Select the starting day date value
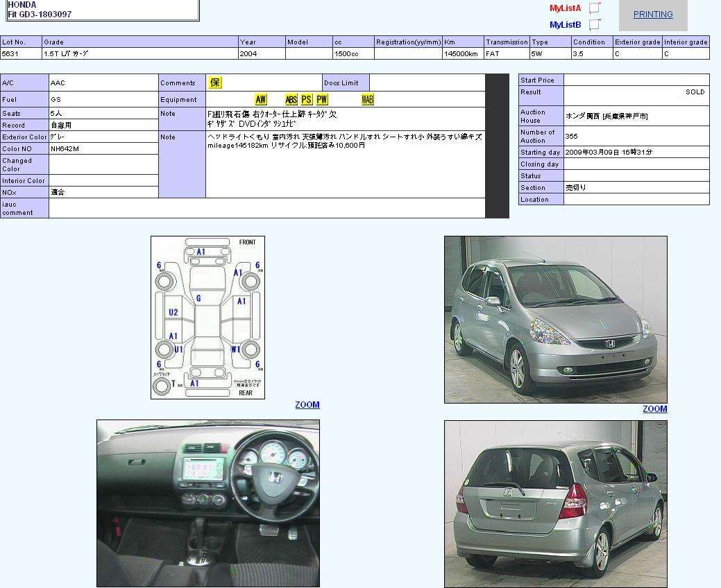 click(609, 152)
